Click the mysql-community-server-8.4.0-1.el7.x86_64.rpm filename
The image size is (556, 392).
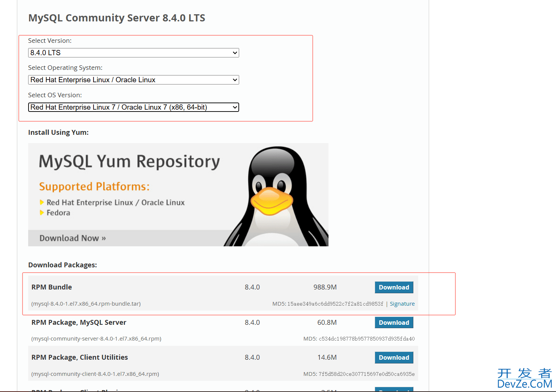pos(96,339)
